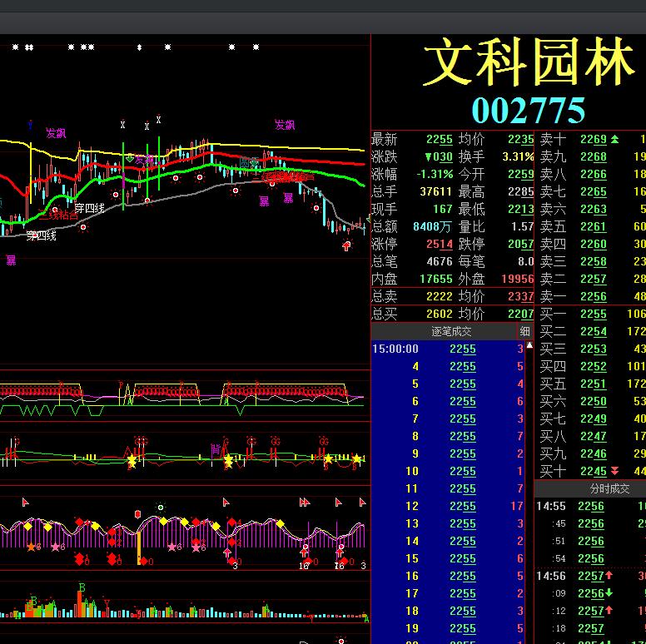The width and height of the screenshot is (646, 644).
Task: Click the 细 detail button beside 逐笔成交
Action: coord(524,331)
